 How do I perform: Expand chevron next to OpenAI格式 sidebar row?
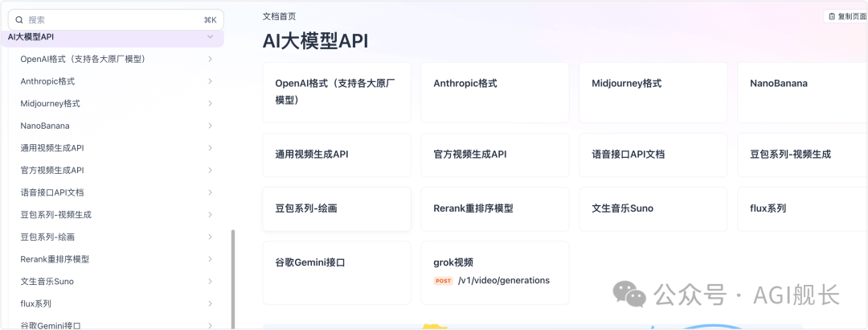pos(211,59)
